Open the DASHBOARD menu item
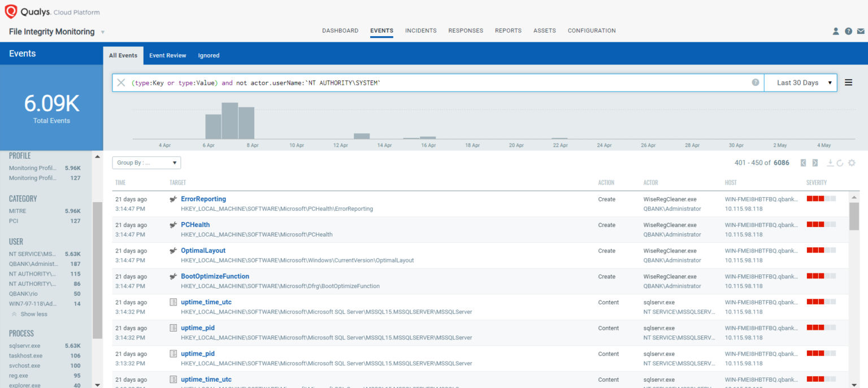This screenshot has width=868, height=388. (340, 30)
